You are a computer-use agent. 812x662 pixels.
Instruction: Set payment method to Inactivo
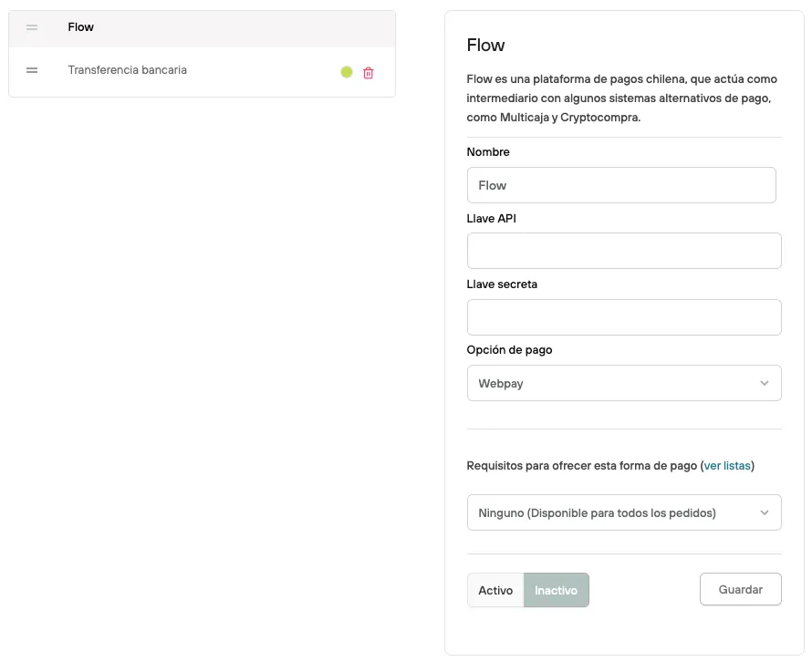[557, 590]
